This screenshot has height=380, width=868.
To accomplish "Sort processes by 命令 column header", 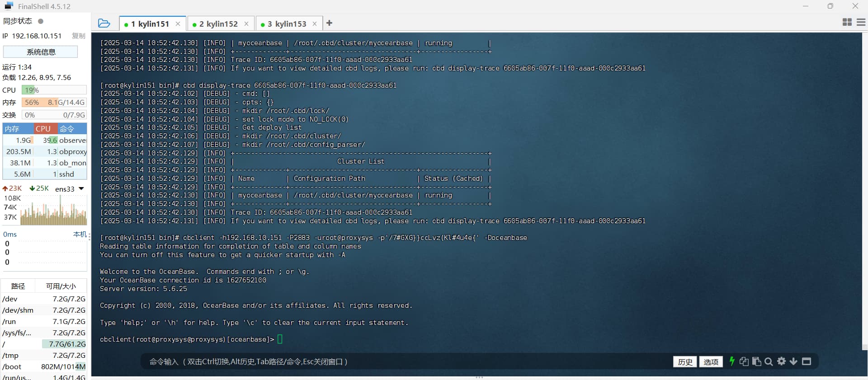I will coord(72,129).
